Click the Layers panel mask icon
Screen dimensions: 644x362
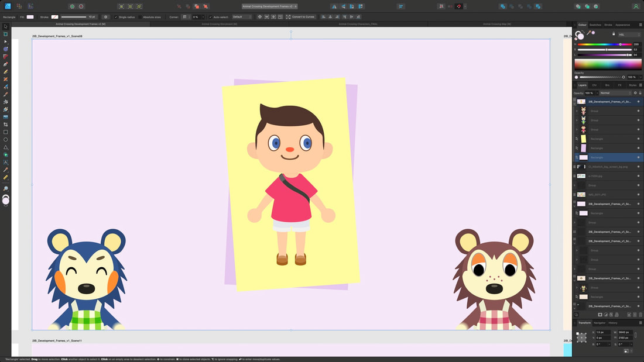[600, 315]
